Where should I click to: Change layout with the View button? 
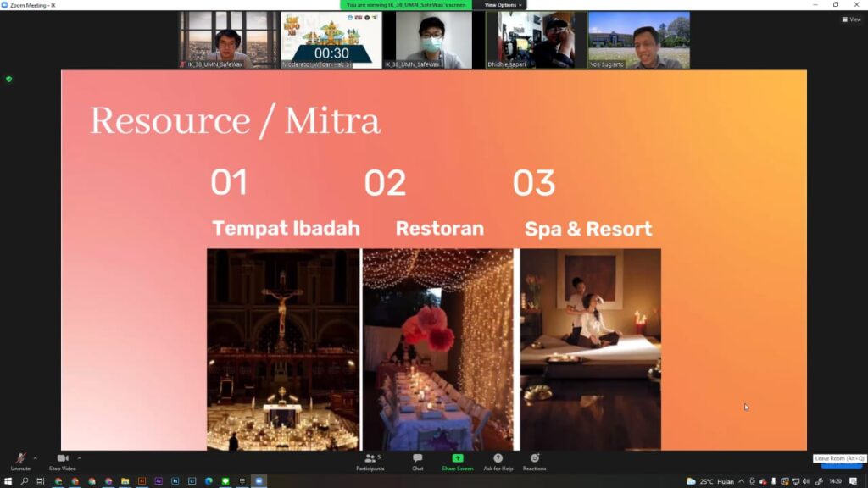click(851, 19)
